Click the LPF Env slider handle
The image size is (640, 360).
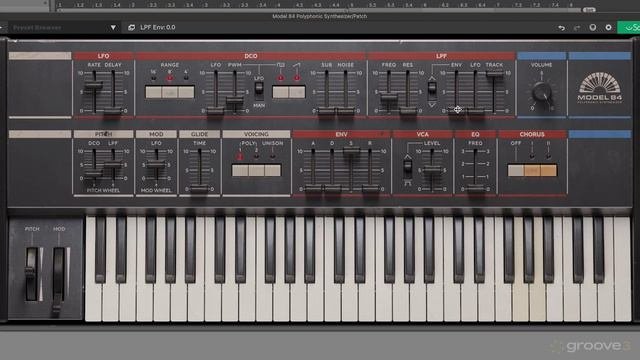pos(456,111)
